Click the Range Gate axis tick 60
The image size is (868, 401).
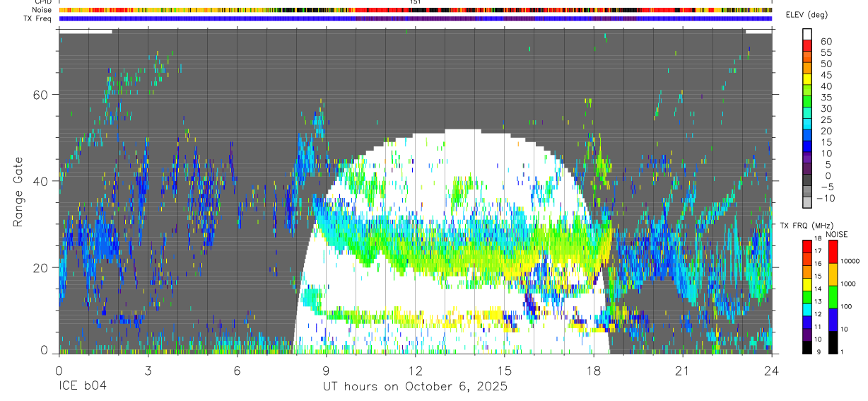(40, 95)
